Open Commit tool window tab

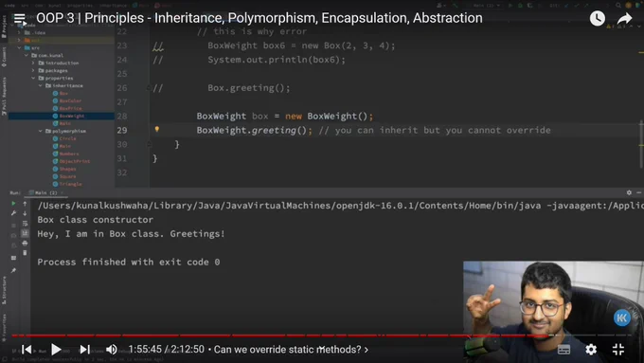click(x=4, y=57)
